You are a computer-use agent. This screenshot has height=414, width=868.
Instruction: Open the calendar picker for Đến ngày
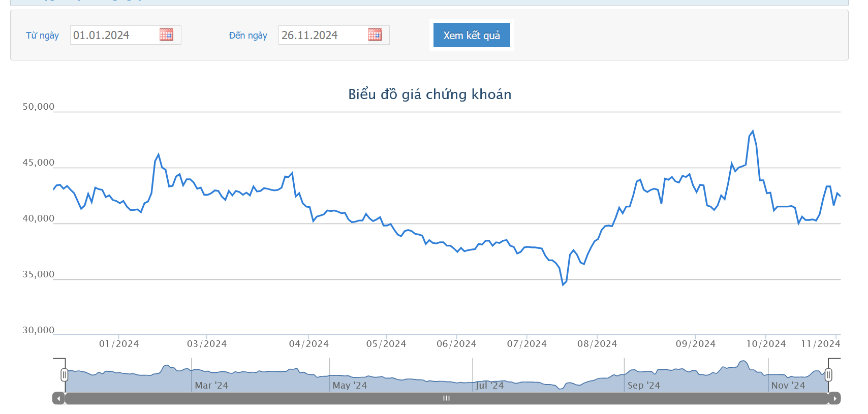[x=375, y=35]
